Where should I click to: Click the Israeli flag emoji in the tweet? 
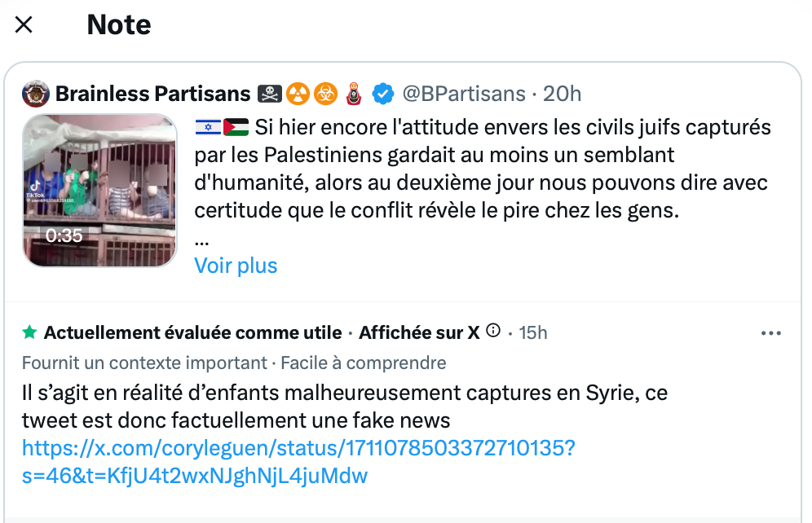pyautogui.click(x=208, y=128)
